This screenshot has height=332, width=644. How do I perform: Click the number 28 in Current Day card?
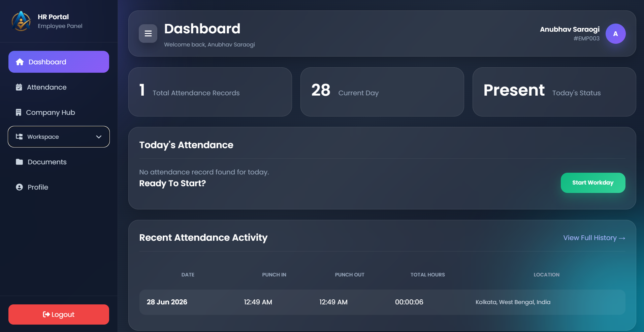[321, 90]
